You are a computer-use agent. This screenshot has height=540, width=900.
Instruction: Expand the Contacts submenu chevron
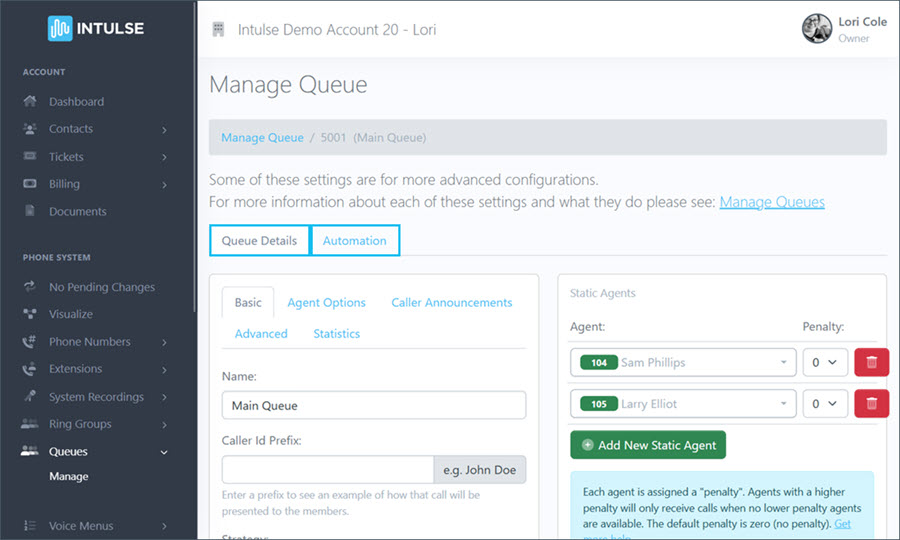pyautogui.click(x=164, y=130)
